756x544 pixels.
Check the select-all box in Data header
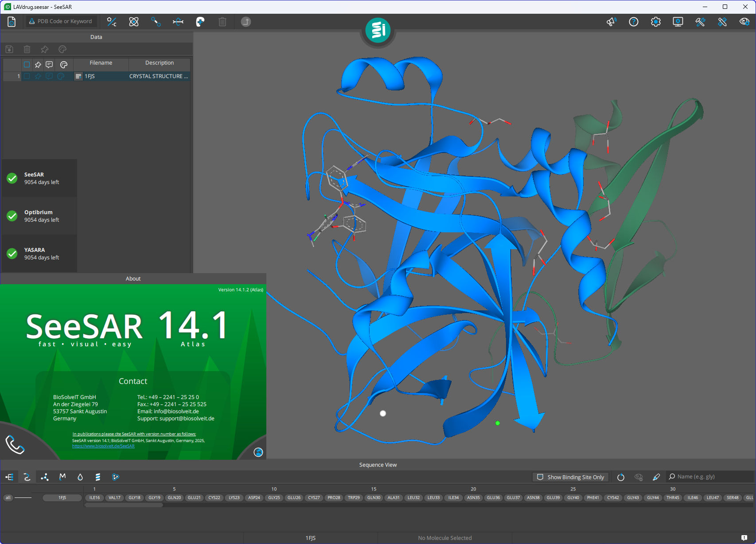pyautogui.click(x=27, y=65)
